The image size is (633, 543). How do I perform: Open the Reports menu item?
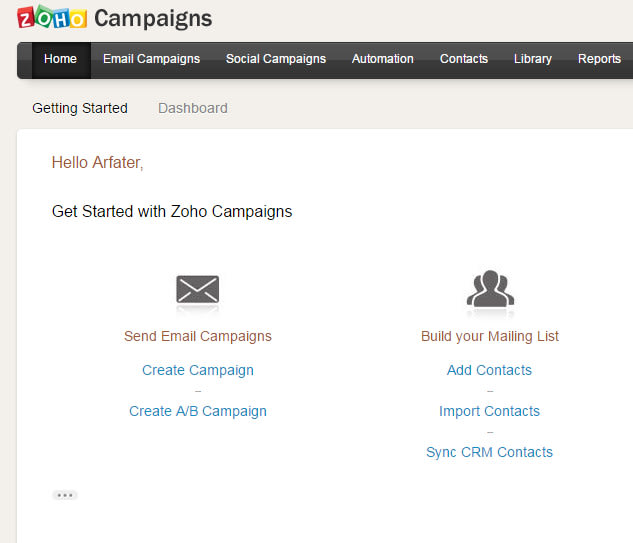click(599, 59)
